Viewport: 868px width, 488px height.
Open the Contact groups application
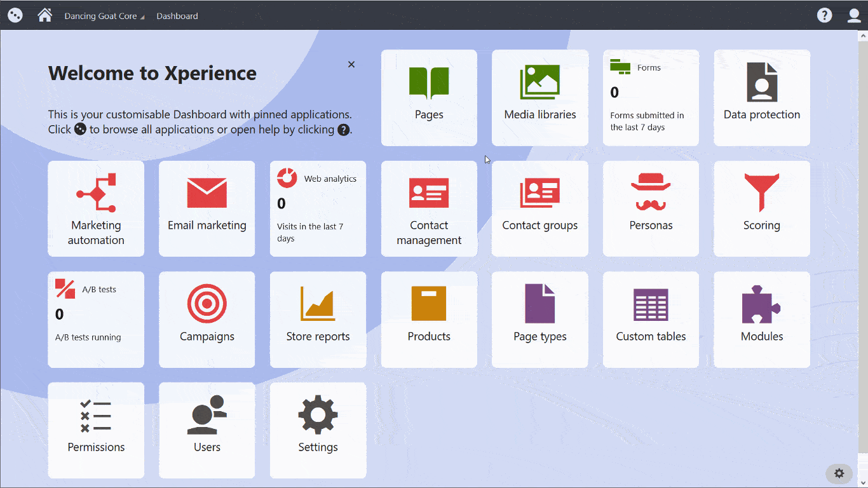[539, 208]
